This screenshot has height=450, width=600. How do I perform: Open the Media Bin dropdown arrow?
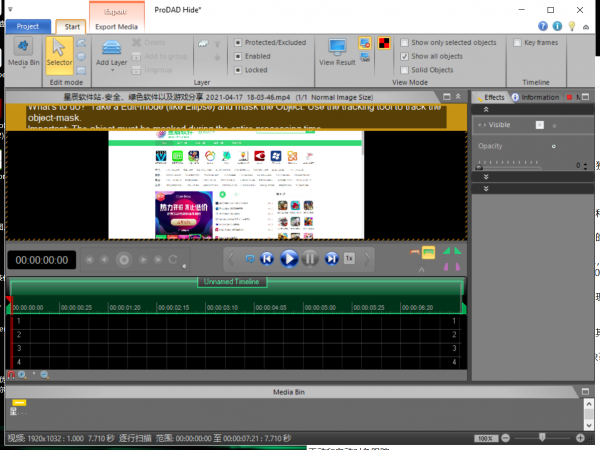pos(23,69)
